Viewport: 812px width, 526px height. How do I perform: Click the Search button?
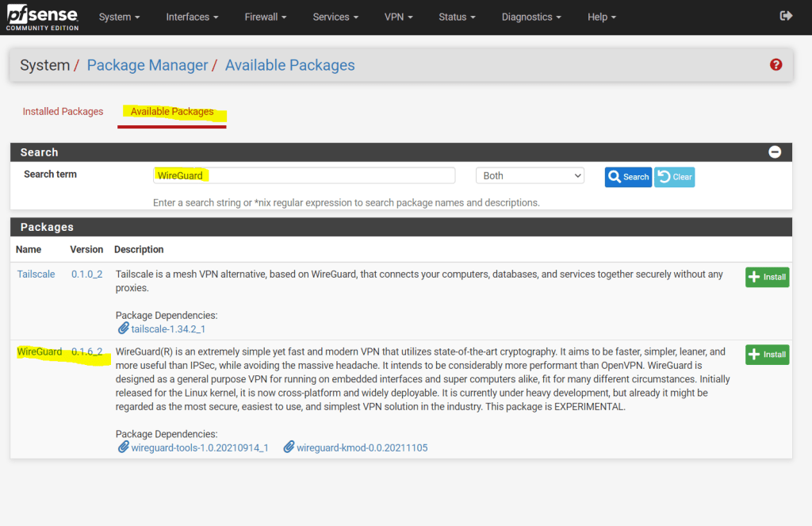628,177
